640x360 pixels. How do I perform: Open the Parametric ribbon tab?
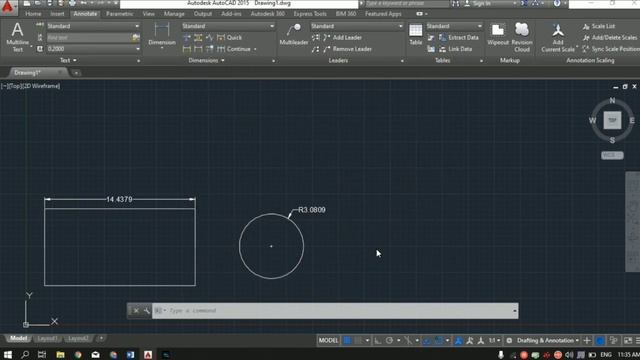coord(119,14)
